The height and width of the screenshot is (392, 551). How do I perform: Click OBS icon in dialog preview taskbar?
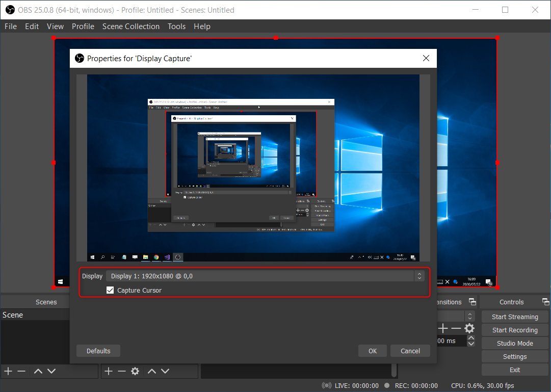pos(178,257)
